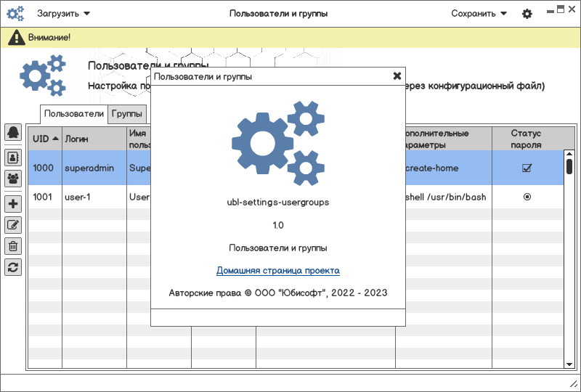Switch to the Группы tab
Image resolution: width=581 pixels, height=392 pixels.
[x=127, y=114]
